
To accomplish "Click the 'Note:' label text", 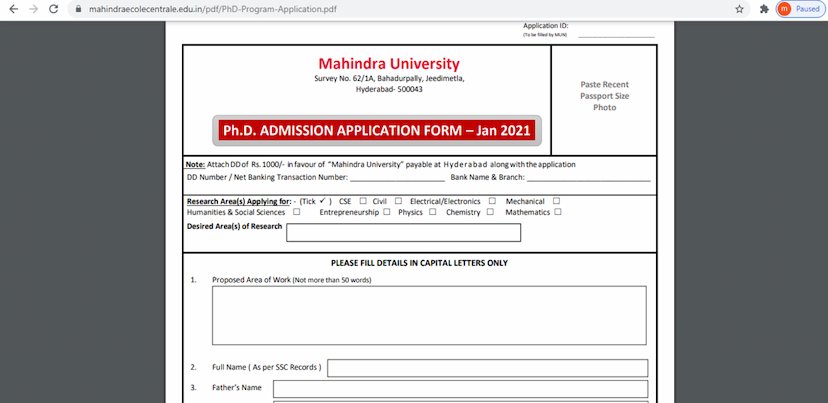I will [195, 164].
